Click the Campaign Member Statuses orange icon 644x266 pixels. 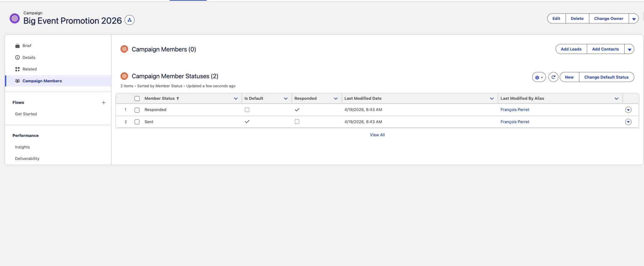(124, 76)
